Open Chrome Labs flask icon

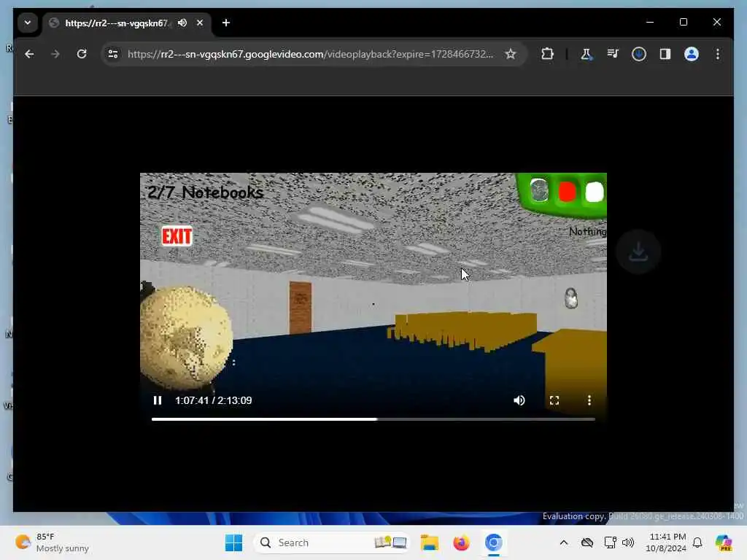(587, 54)
